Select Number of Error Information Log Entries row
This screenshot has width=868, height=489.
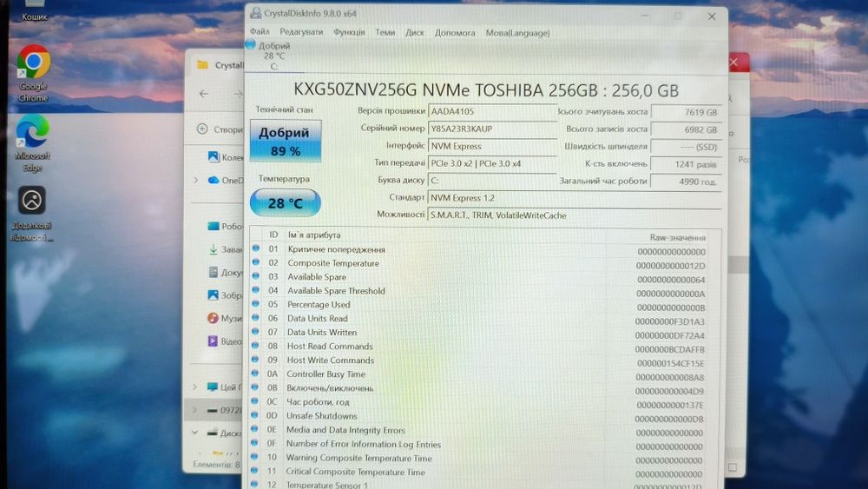point(477,445)
